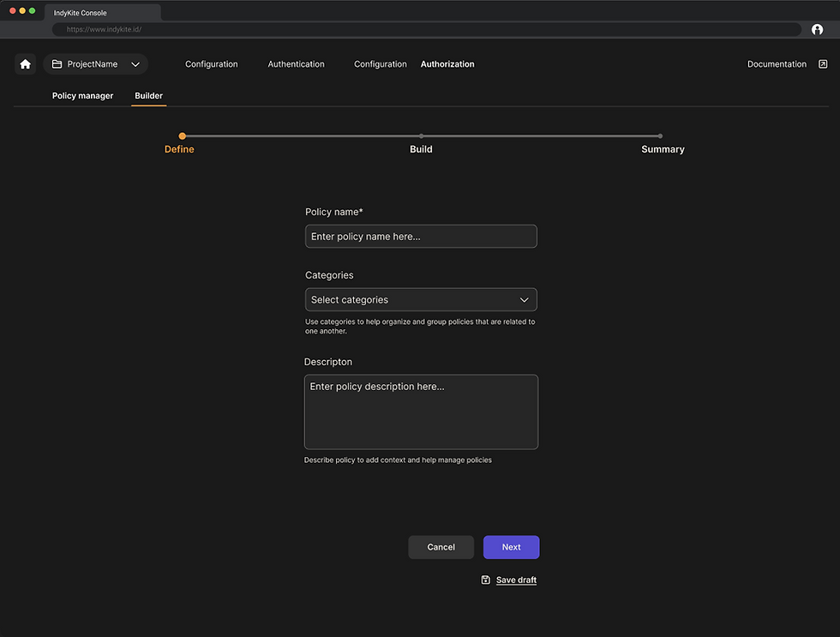The width and height of the screenshot is (840, 637).
Task: Click the Cancel button
Action: pyautogui.click(x=441, y=547)
